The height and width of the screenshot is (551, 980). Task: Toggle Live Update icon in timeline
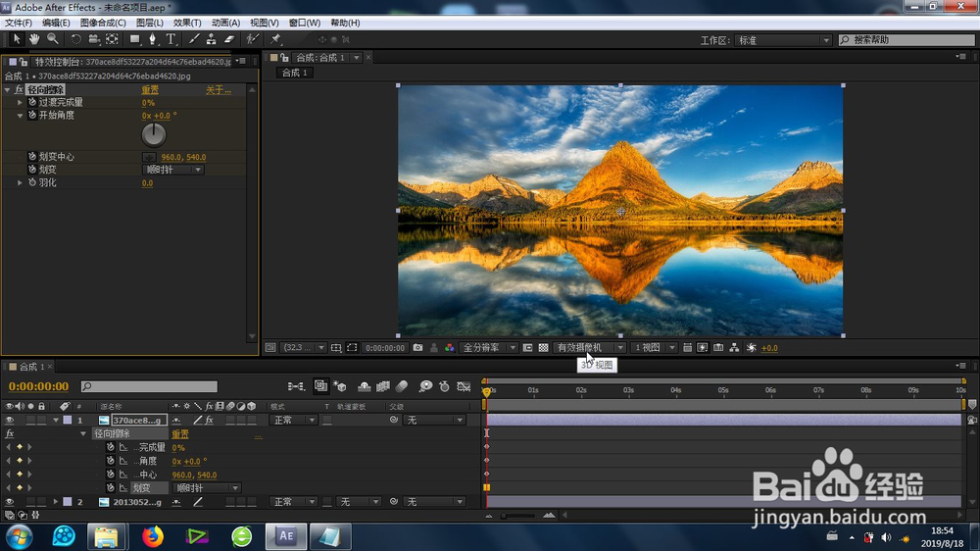click(x=320, y=386)
